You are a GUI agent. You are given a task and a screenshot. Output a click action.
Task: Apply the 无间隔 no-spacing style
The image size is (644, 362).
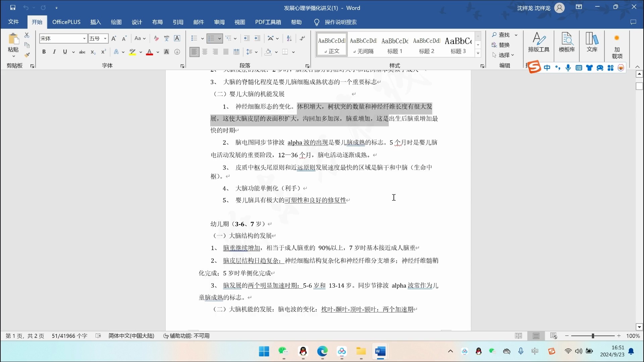click(363, 45)
